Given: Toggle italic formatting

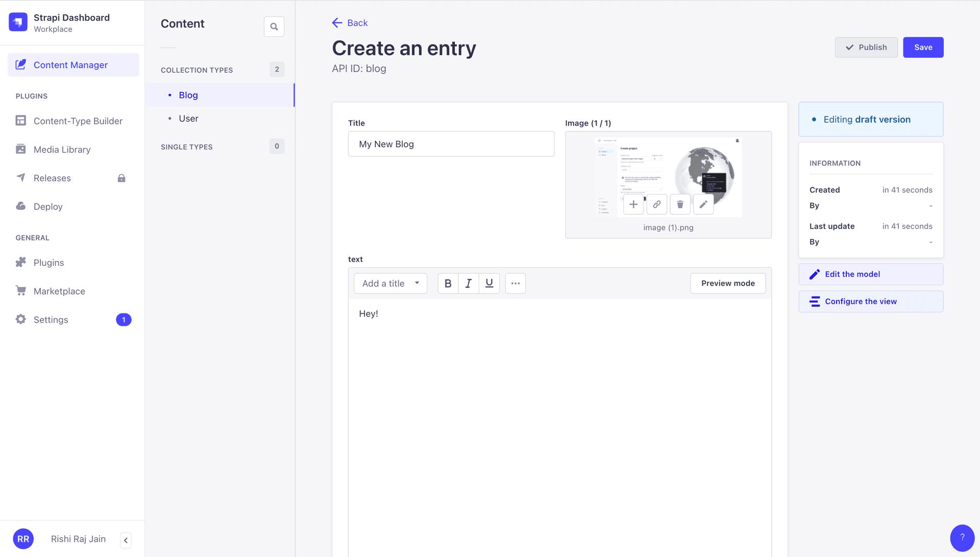Looking at the screenshot, I should [x=469, y=283].
